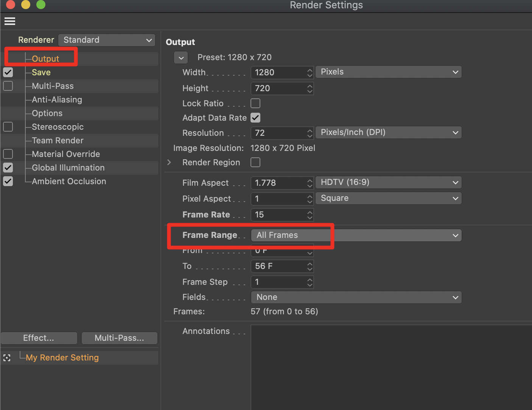Select Stereoscopic settings row
This screenshot has width=532, height=410.
pyautogui.click(x=58, y=127)
